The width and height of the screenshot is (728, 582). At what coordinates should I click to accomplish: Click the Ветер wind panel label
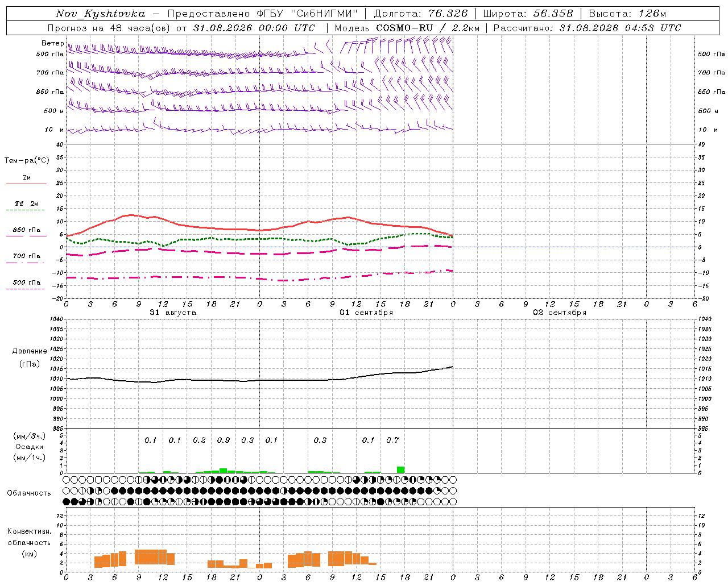(x=52, y=43)
